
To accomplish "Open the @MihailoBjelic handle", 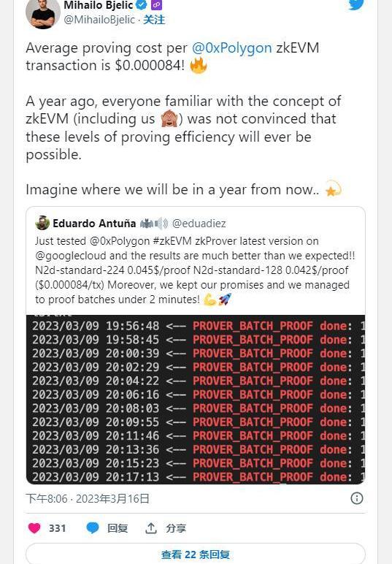I will point(99,20).
